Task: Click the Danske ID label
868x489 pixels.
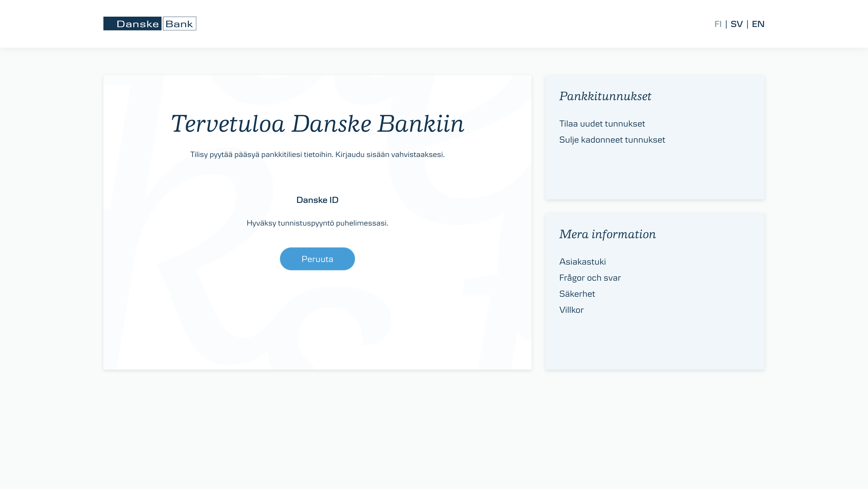Action: [x=317, y=200]
